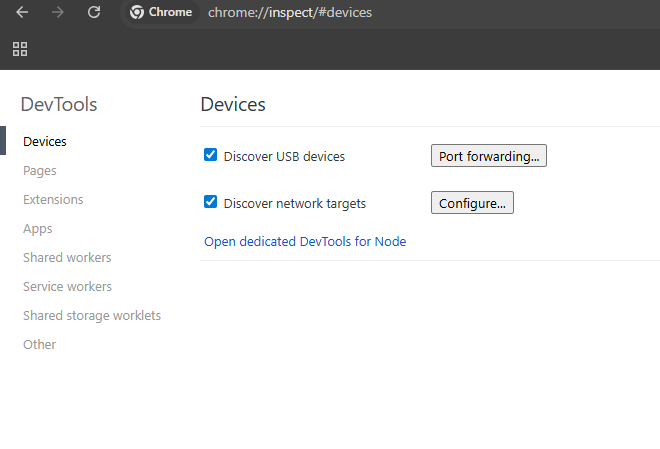The width and height of the screenshot is (660, 449).
Task: Click the Discover USB devices label
Action: 284,157
